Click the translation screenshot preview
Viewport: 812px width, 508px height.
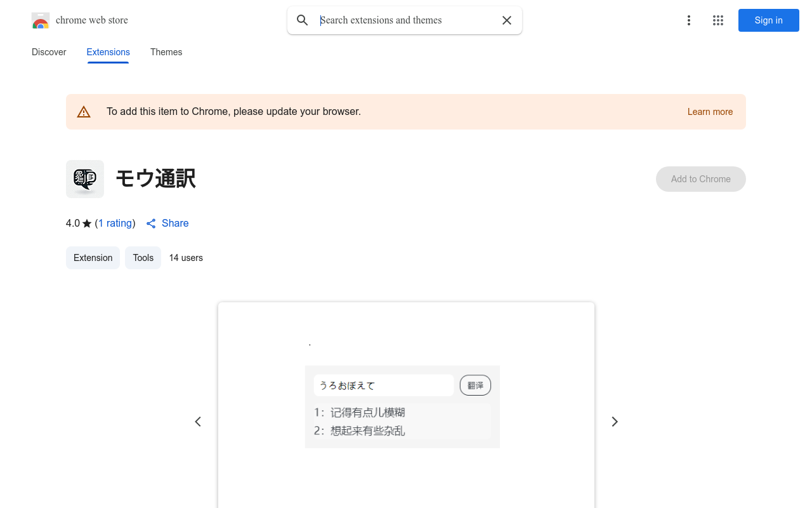click(402, 406)
